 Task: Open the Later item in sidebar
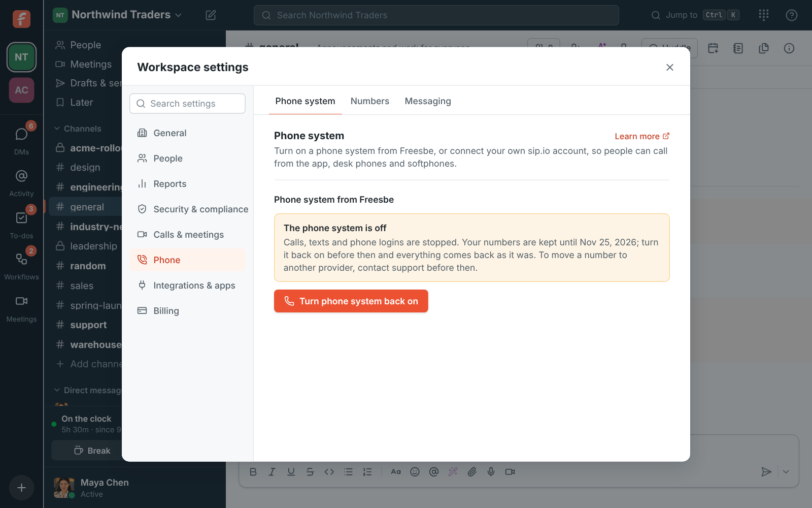click(86, 102)
